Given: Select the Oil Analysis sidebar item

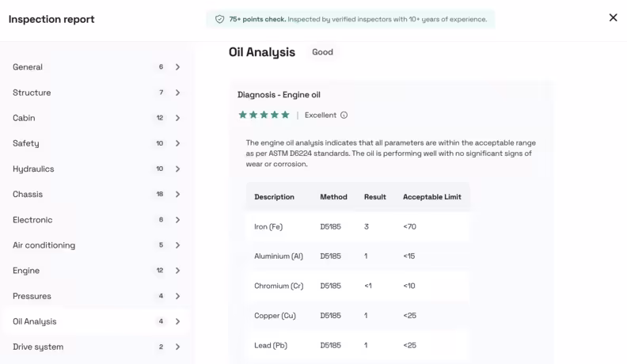Looking at the screenshot, I should (35, 321).
